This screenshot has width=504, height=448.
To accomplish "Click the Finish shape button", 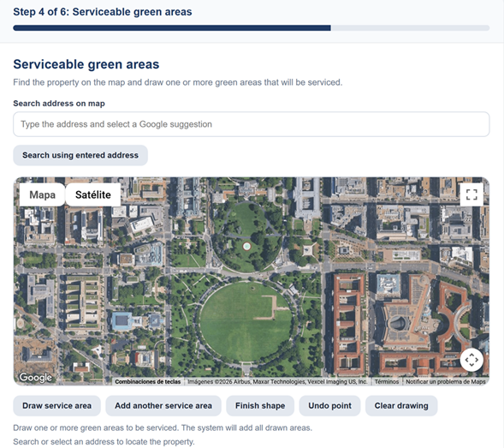I will click(260, 405).
